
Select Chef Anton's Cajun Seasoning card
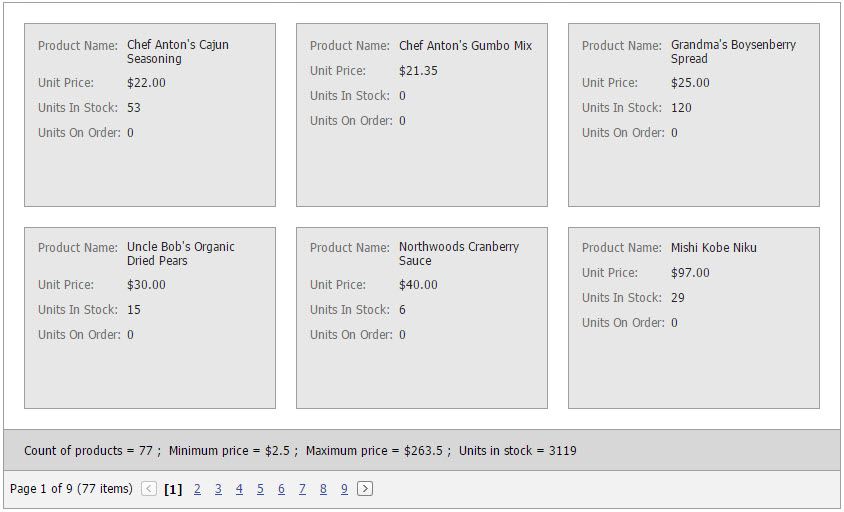(150, 115)
